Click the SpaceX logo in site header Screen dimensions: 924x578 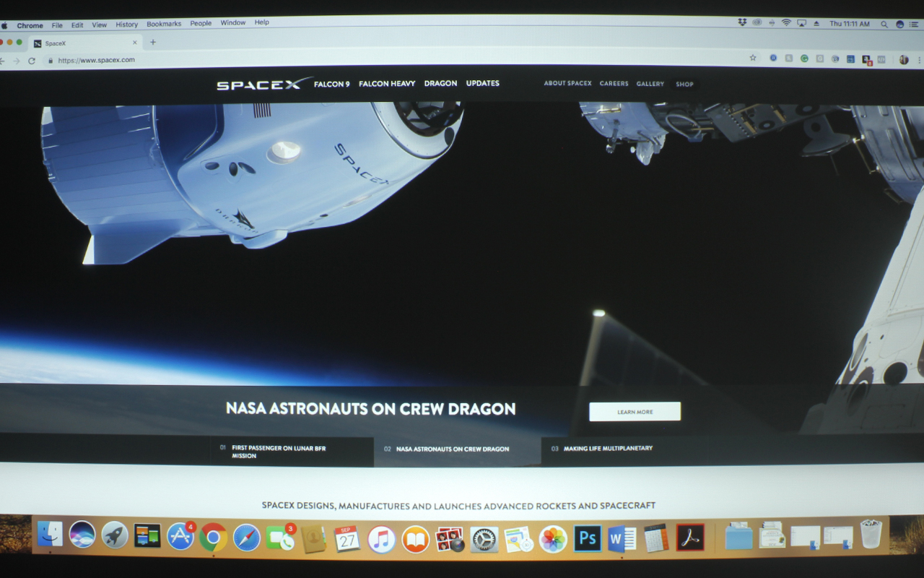tap(264, 84)
